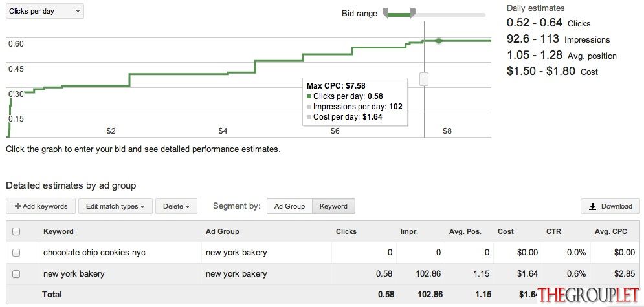Click the average position value 1.15 in bakery row
Viewport: 644px width, 307px height.
pyautogui.click(x=481, y=274)
